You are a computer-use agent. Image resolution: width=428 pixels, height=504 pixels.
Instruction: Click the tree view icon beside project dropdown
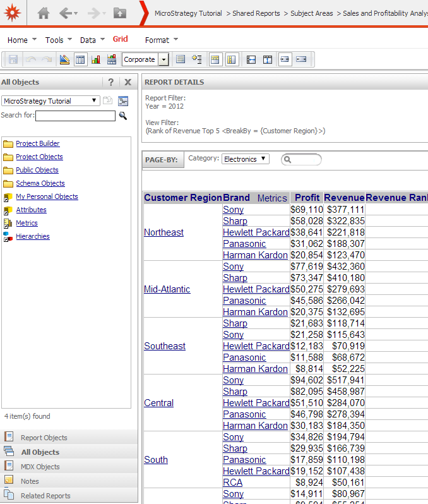123,101
